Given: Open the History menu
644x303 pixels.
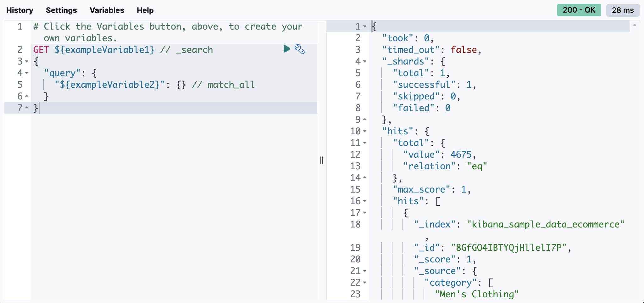Looking at the screenshot, I should coord(19,10).
